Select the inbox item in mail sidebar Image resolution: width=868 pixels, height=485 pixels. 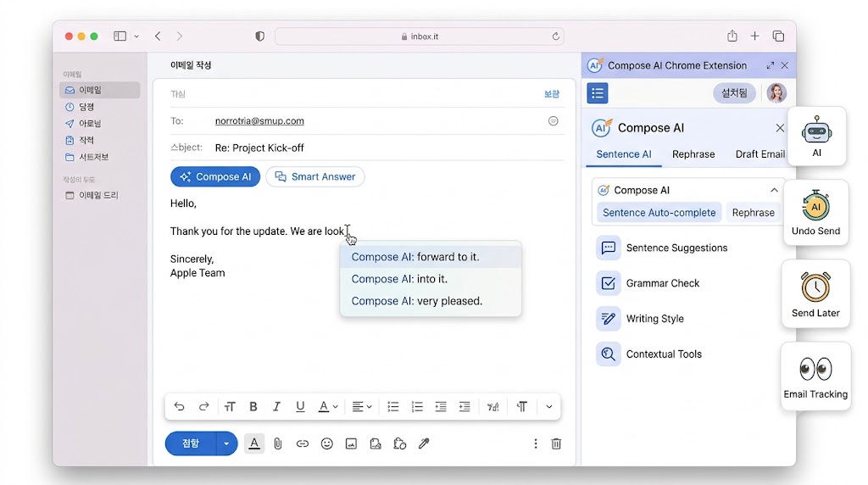tap(100, 90)
